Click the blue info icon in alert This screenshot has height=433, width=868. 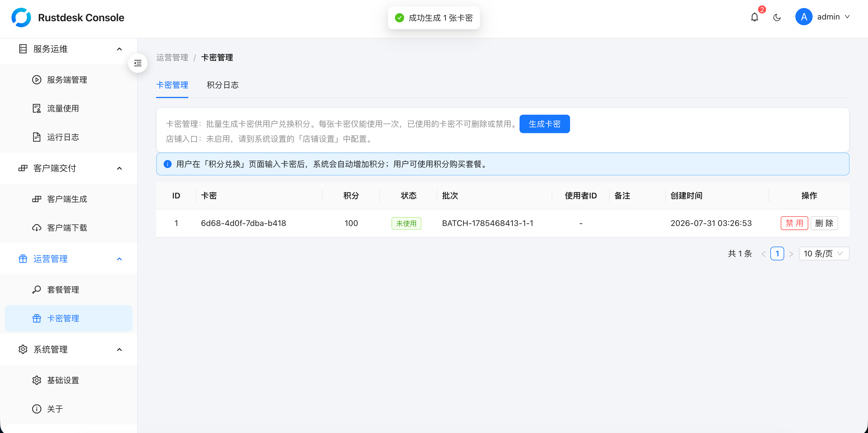167,164
